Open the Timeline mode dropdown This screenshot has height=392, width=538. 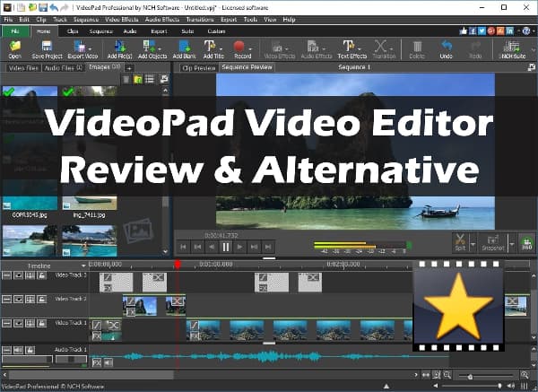click(83, 266)
